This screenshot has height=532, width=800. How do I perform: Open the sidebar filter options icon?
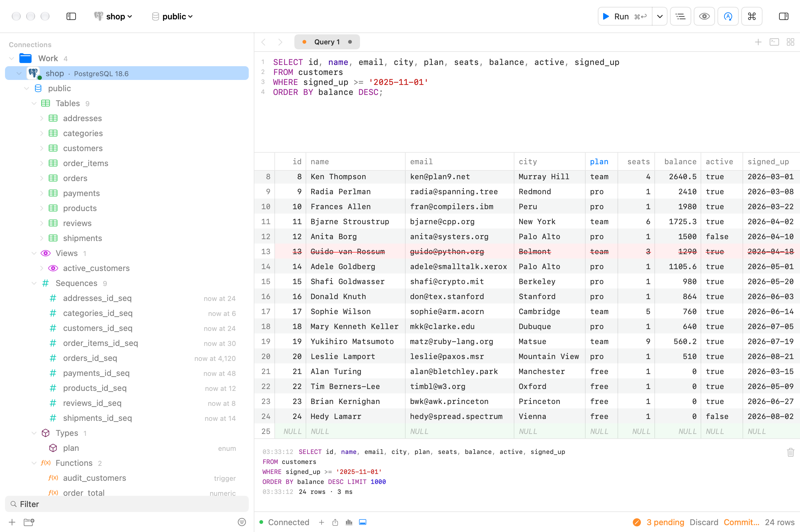coord(242,522)
